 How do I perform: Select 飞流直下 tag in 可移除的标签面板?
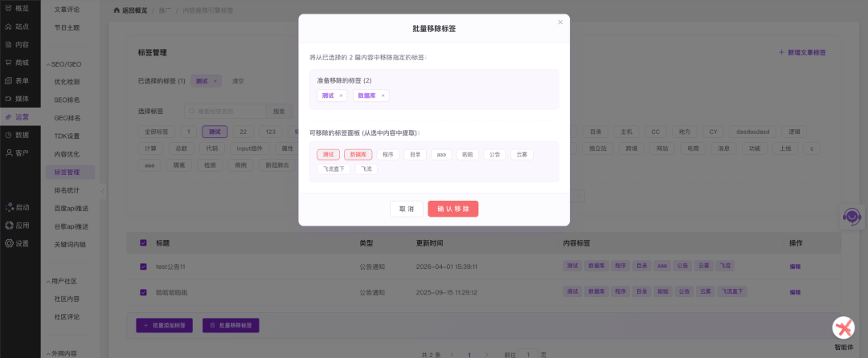tap(334, 169)
